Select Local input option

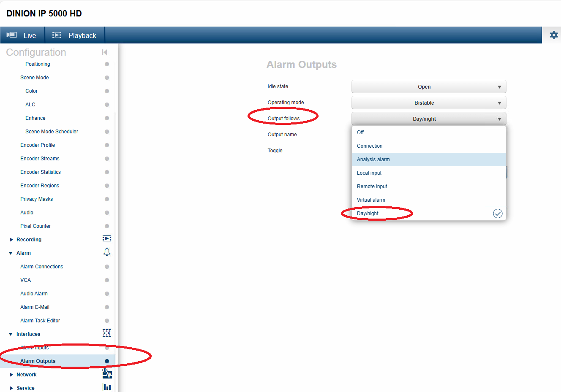point(429,173)
